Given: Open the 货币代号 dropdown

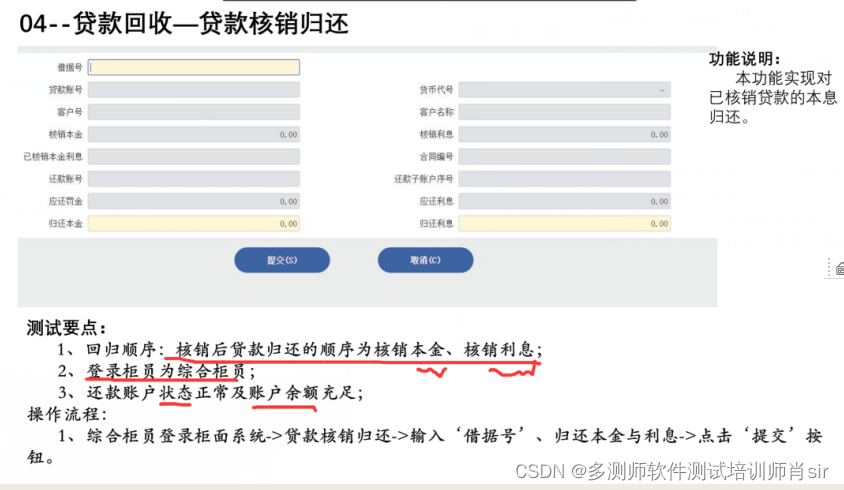Looking at the screenshot, I should 565,89.
